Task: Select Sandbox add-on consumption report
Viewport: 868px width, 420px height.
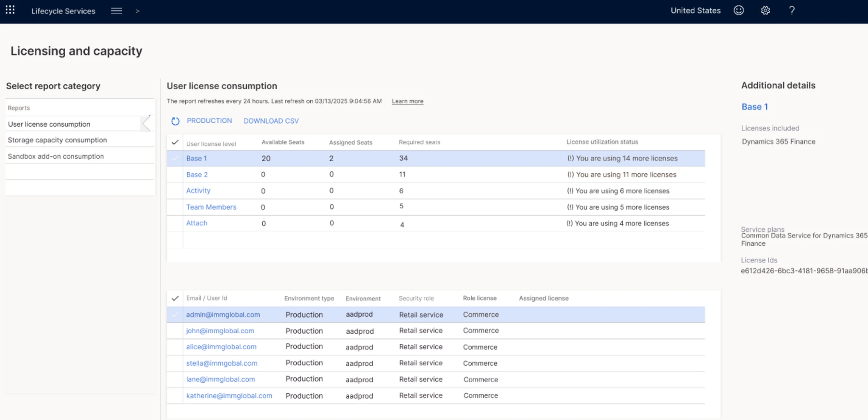Action: click(56, 156)
